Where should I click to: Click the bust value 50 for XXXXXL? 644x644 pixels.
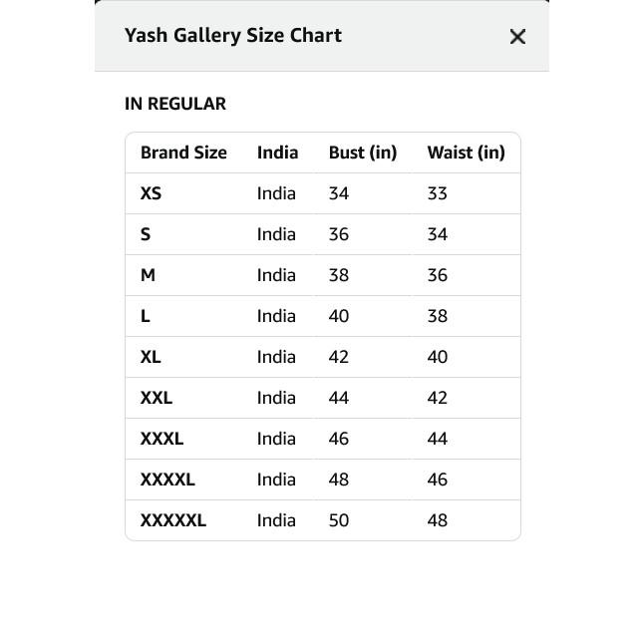tap(339, 520)
